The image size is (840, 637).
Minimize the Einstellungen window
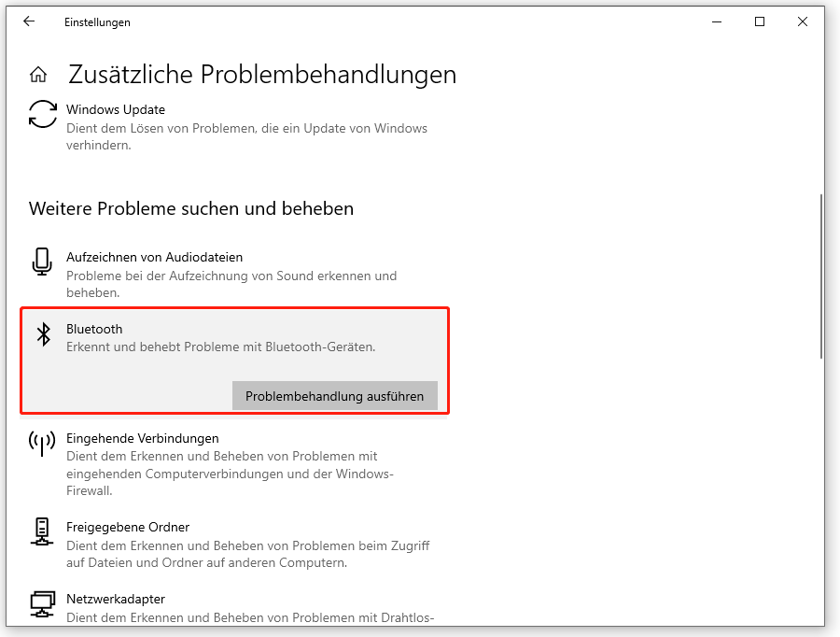[x=717, y=21]
